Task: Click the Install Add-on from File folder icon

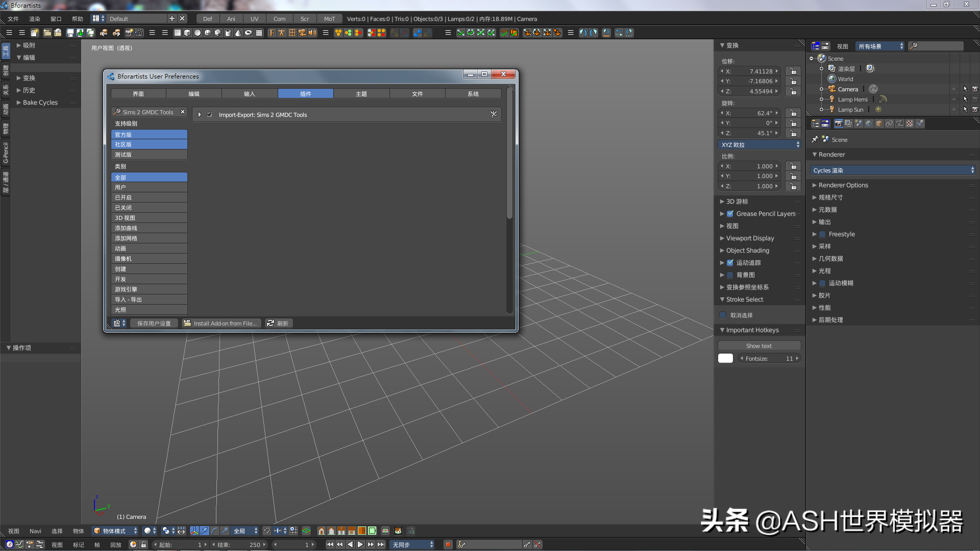Action: click(187, 323)
